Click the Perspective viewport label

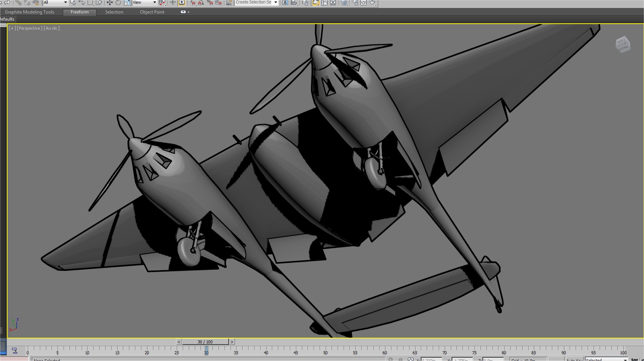pyautogui.click(x=29, y=28)
